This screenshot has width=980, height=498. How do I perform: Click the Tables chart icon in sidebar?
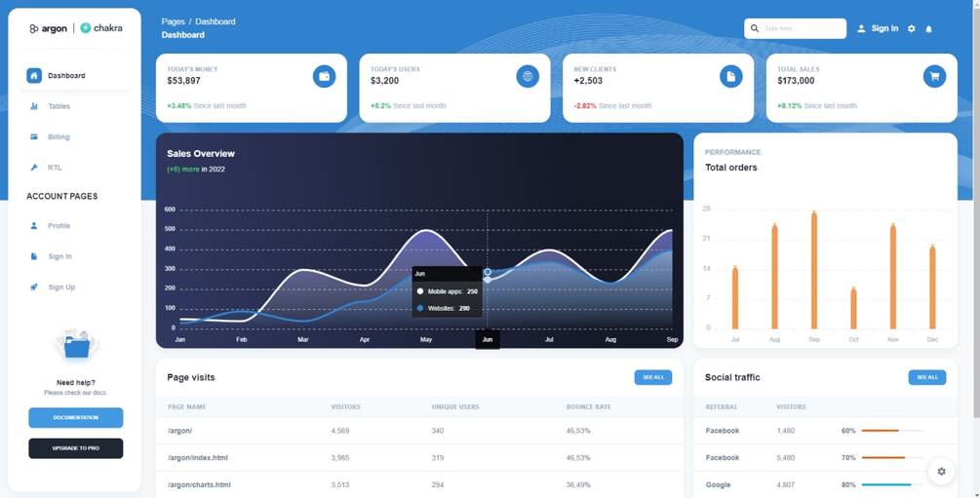pos(34,106)
